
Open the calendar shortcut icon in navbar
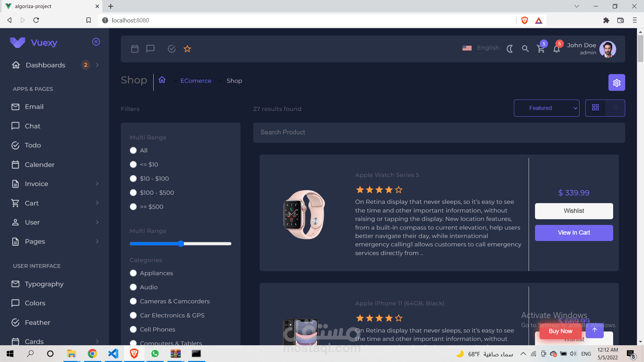(x=135, y=49)
